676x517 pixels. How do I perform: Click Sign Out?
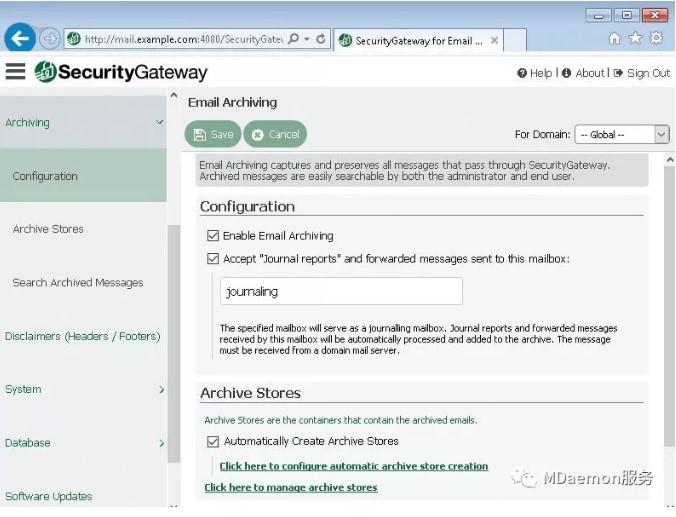pyautogui.click(x=642, y=73)
